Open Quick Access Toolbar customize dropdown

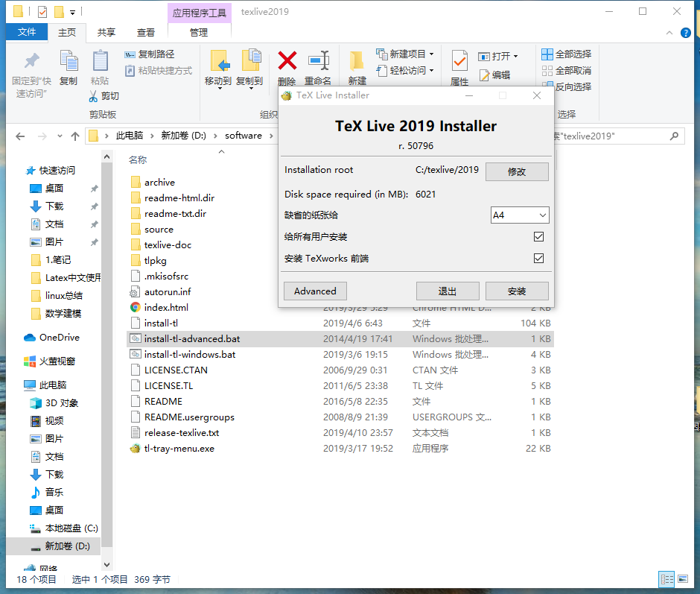coord(72,12)
